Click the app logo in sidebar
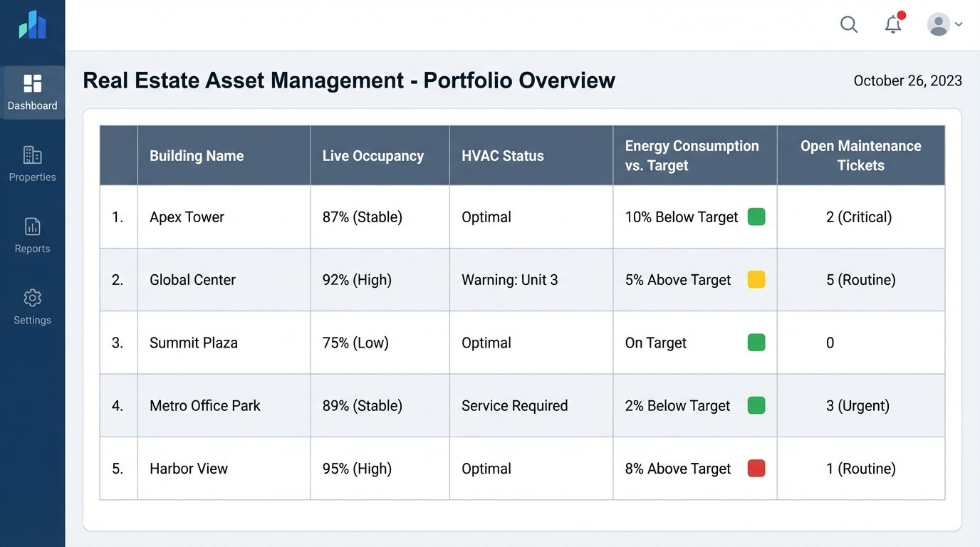Screen dimensions: 980x547 pos(32,26)
